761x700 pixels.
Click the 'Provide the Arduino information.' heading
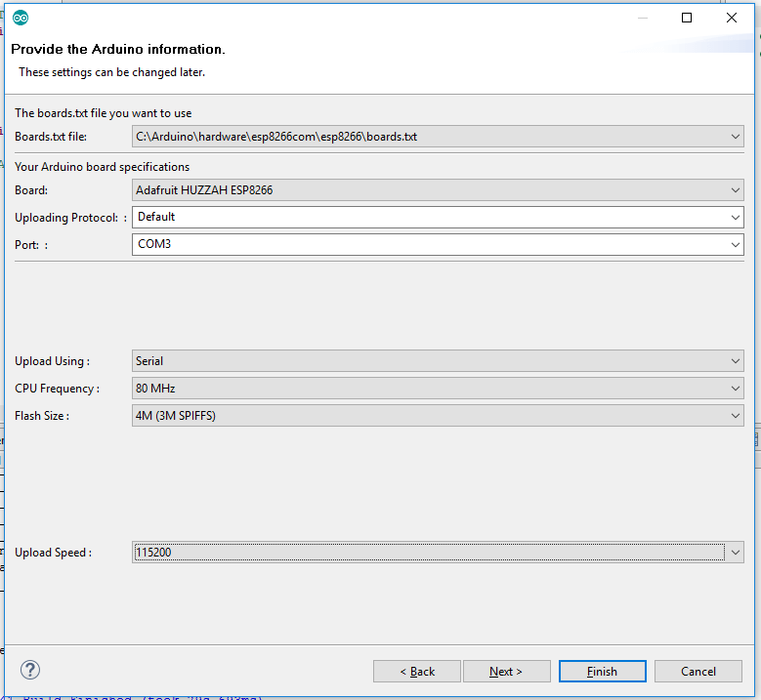[118, 49]
